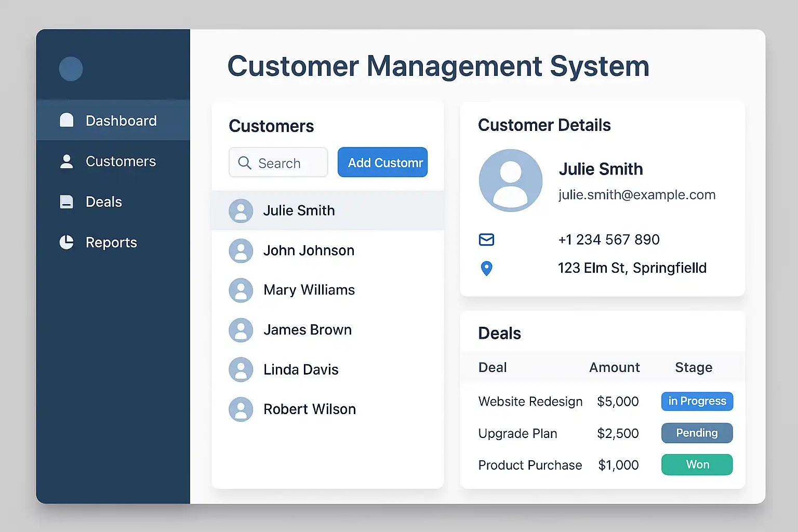Click the Pending stage badge
This screenshot has width=798, height=532.
(x=697, y=433)
